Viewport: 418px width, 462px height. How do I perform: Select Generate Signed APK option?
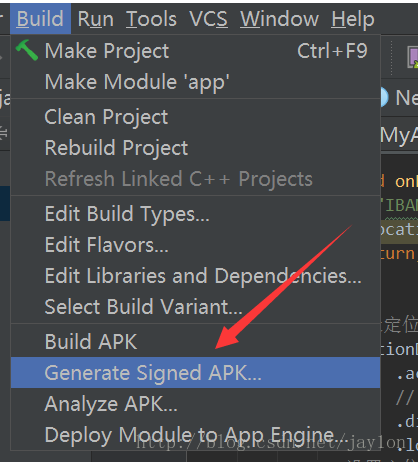coord(195,373)
